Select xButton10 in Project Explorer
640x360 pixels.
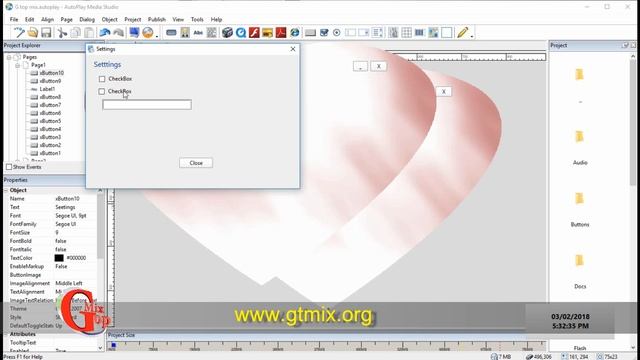click(x=51, y=73)
